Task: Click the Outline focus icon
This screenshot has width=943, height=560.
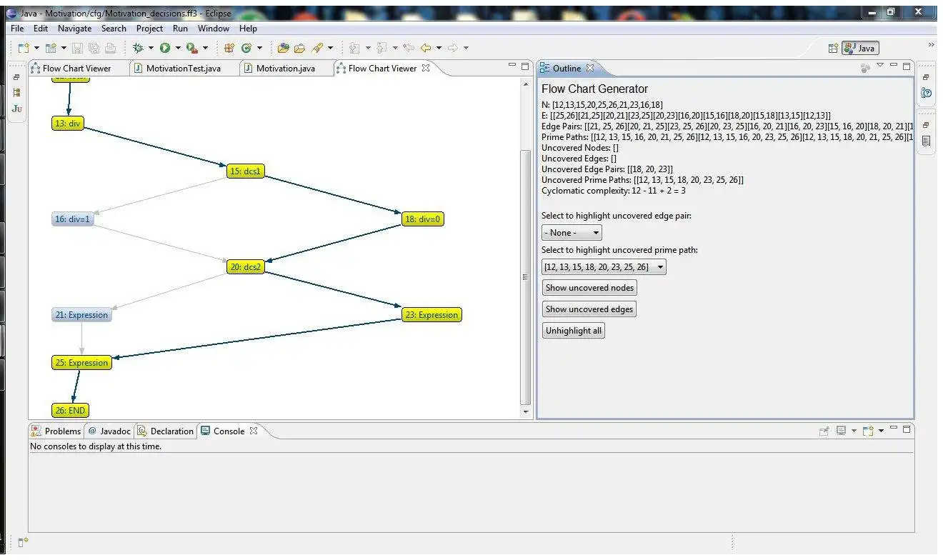Action: (x=865, y=68)
